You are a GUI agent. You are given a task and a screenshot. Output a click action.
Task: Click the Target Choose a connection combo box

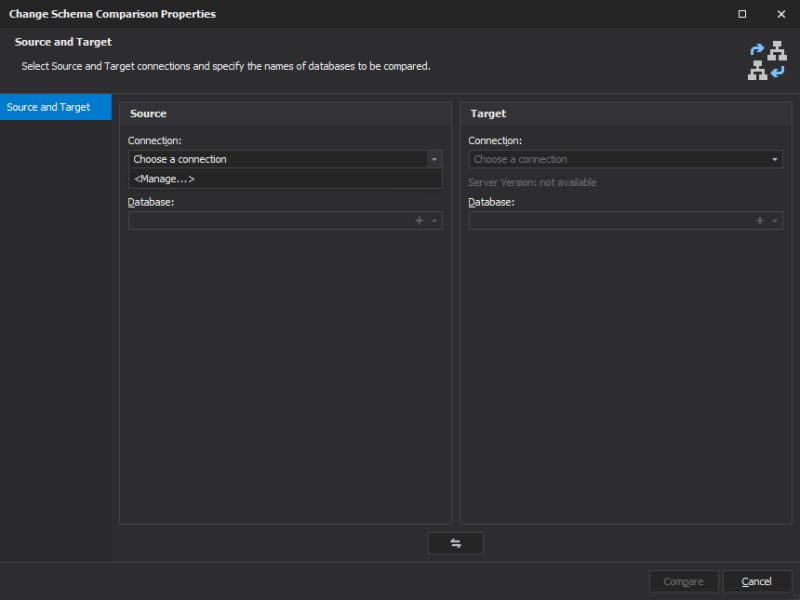click(626, 159)
